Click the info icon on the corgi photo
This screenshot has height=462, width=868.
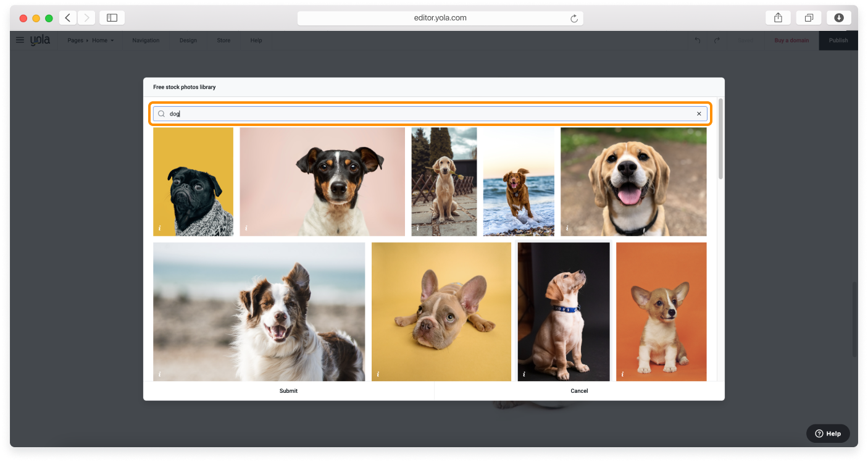point(622,373)
